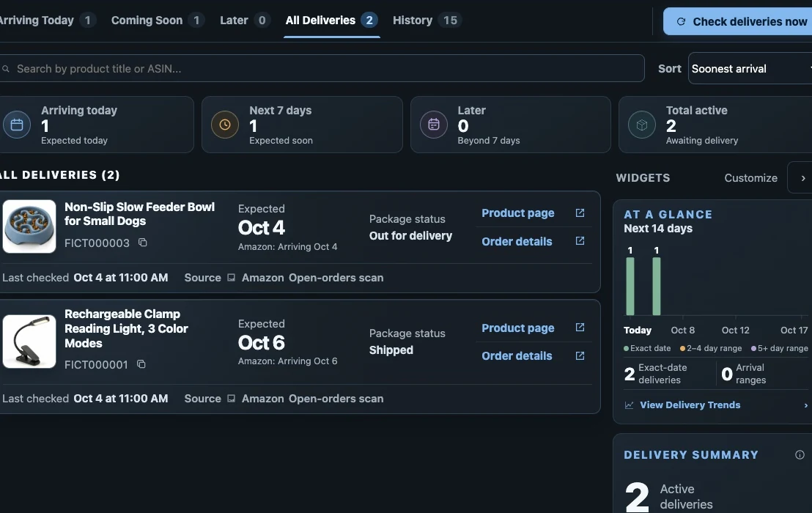This screenshot has width=812, height=513.
Task: Open Product page for Clamp Reading Light
Action: [518, 328]
